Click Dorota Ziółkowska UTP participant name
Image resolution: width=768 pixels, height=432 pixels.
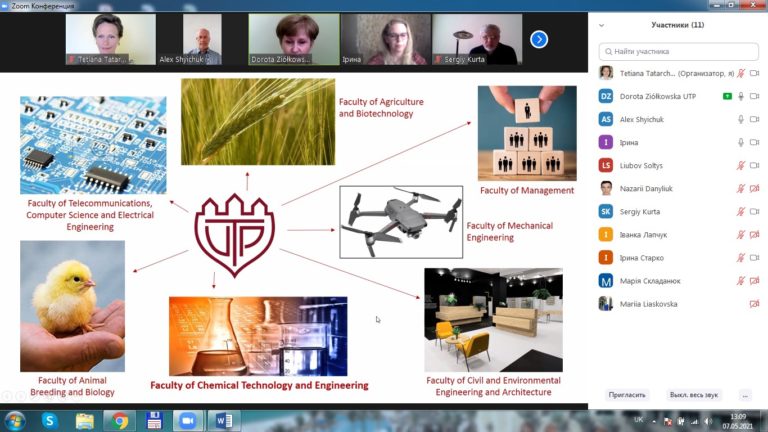(x=658, y=96)
